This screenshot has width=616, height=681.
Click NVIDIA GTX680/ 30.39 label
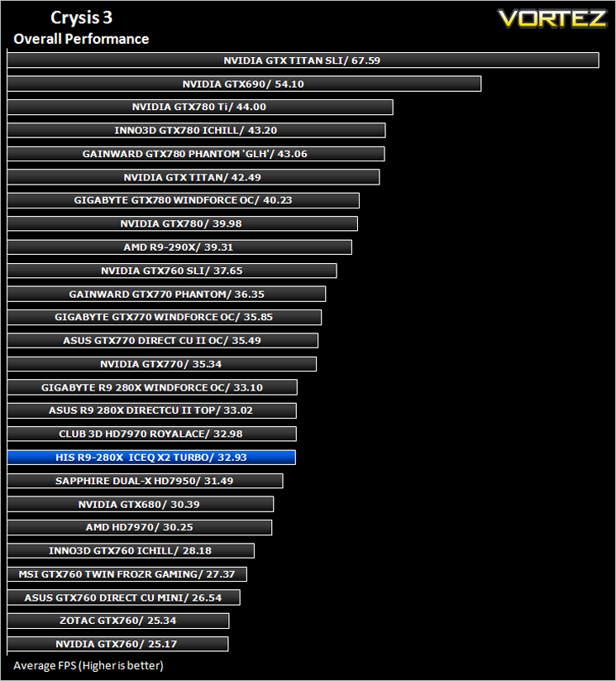click(139, 504)
